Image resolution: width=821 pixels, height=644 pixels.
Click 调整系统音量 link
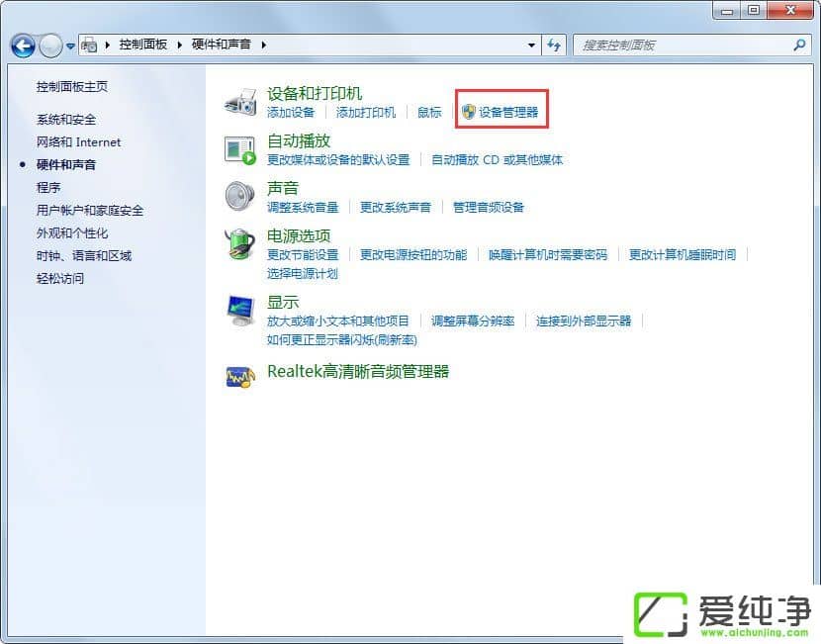click(303, 208)
